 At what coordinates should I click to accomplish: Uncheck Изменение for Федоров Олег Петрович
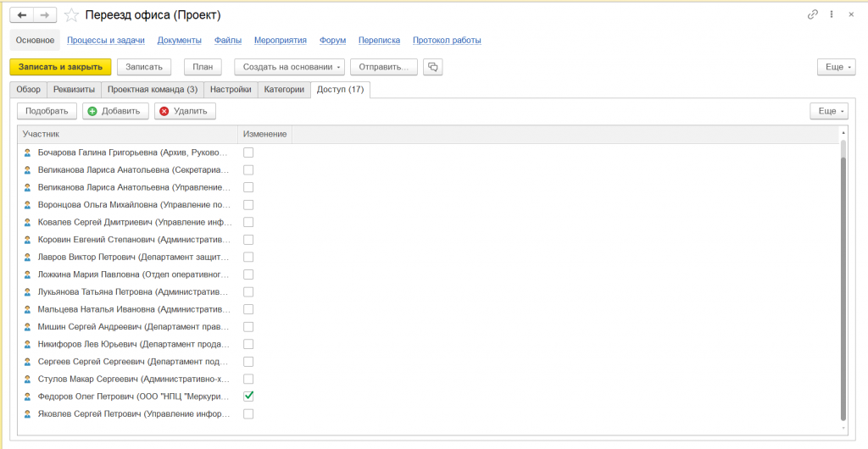pos(248,396)
